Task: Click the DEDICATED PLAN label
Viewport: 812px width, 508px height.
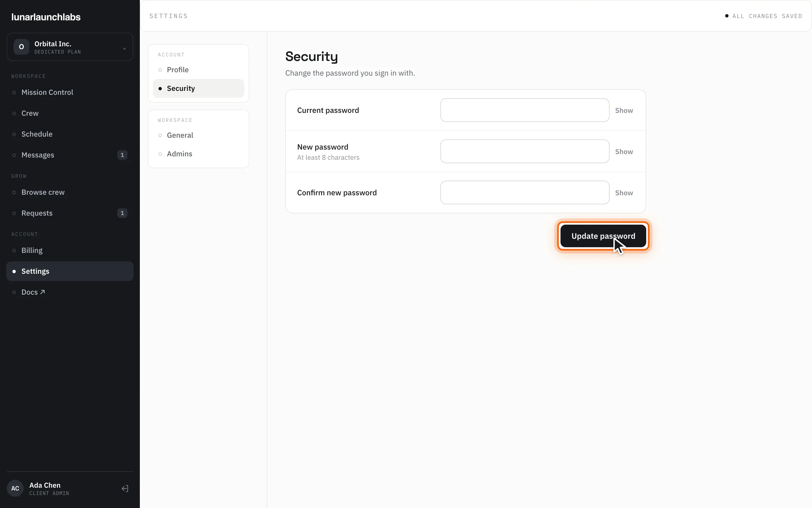Action: click(58, 52)
